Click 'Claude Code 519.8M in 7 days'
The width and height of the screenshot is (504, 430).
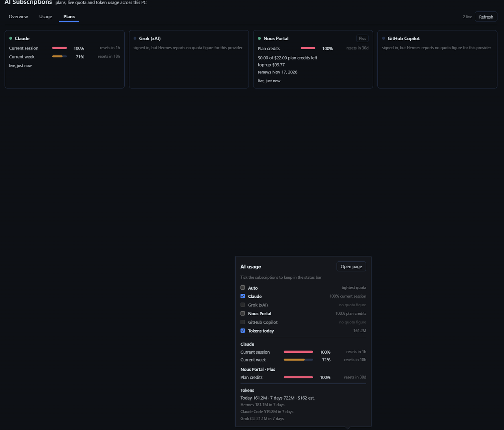(x=267, y=412)
